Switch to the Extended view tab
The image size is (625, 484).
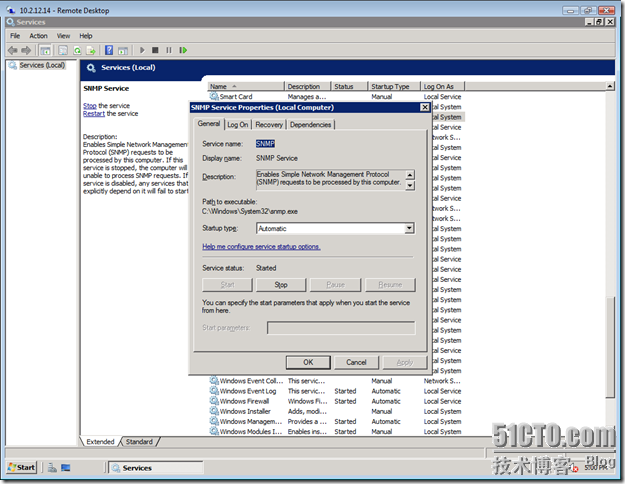pyautogui.click(x=100, y=442)
